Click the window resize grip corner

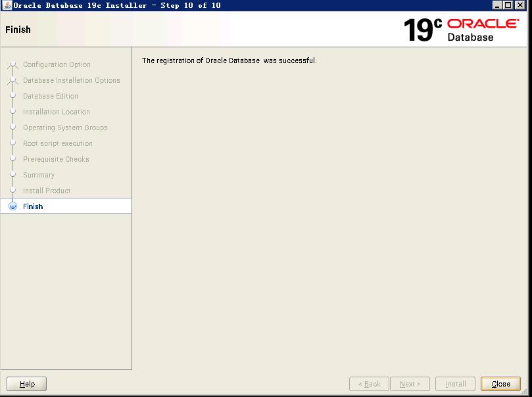[525, 392]
